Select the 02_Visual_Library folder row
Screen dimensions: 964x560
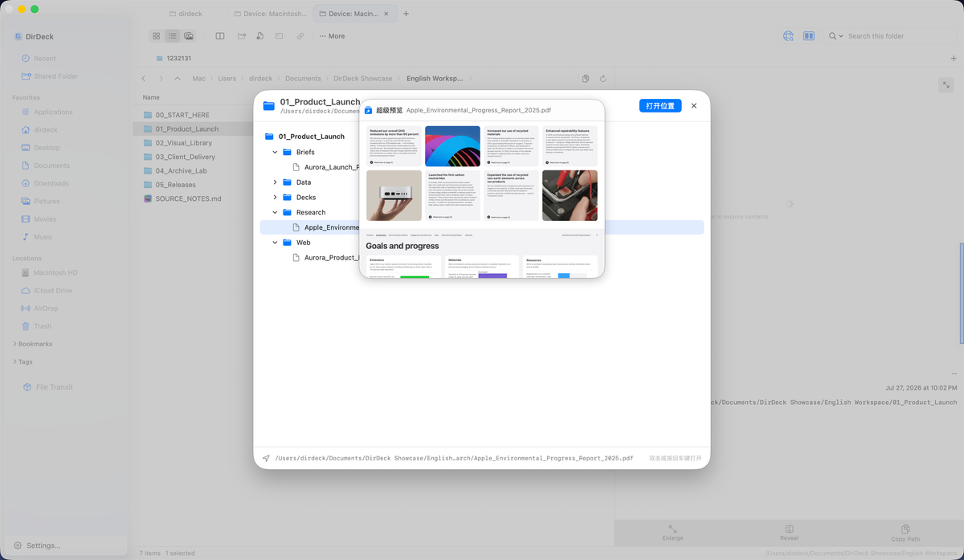(x=193, y=143)
